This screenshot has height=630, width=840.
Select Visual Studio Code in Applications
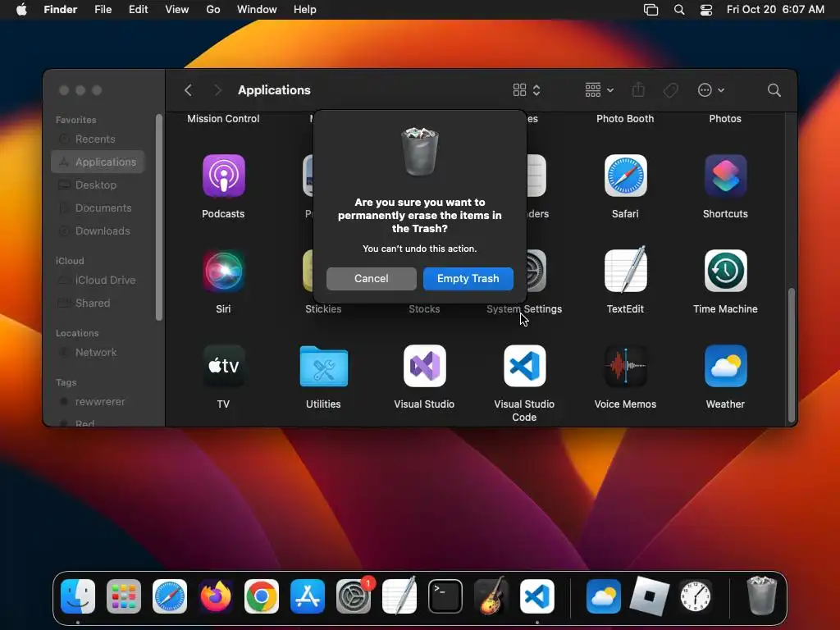click(524, 366)
